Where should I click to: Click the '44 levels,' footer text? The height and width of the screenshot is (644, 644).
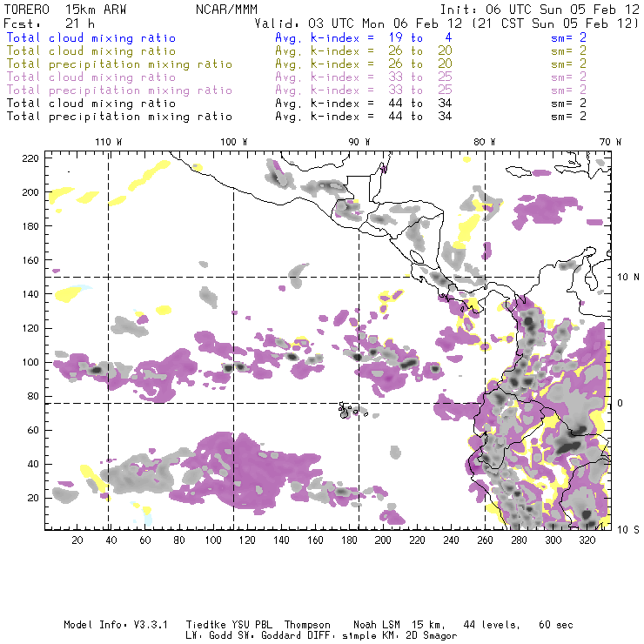tap(492, 625)
